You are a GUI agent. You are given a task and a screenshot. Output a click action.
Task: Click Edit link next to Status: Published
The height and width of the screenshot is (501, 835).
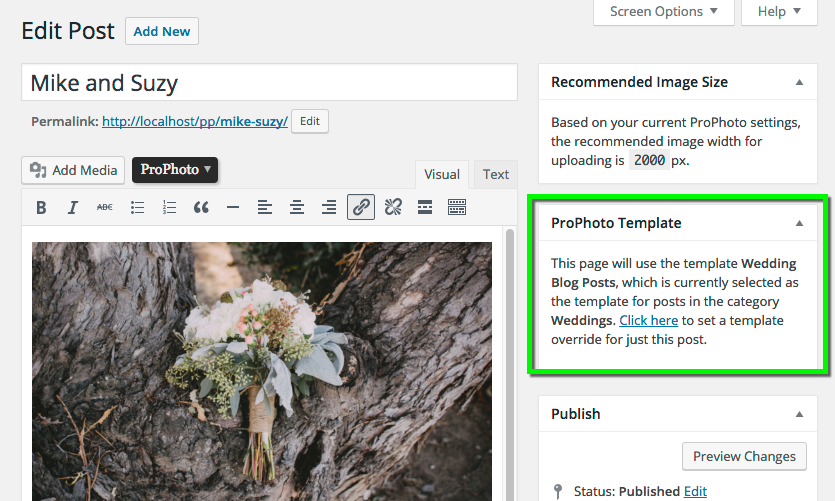[695, 491]
